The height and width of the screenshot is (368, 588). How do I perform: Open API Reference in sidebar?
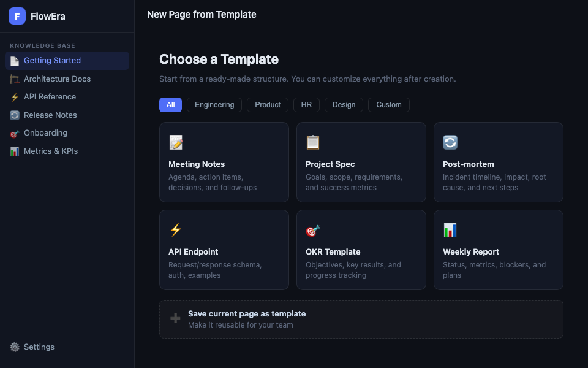click(x=50, y=97)
